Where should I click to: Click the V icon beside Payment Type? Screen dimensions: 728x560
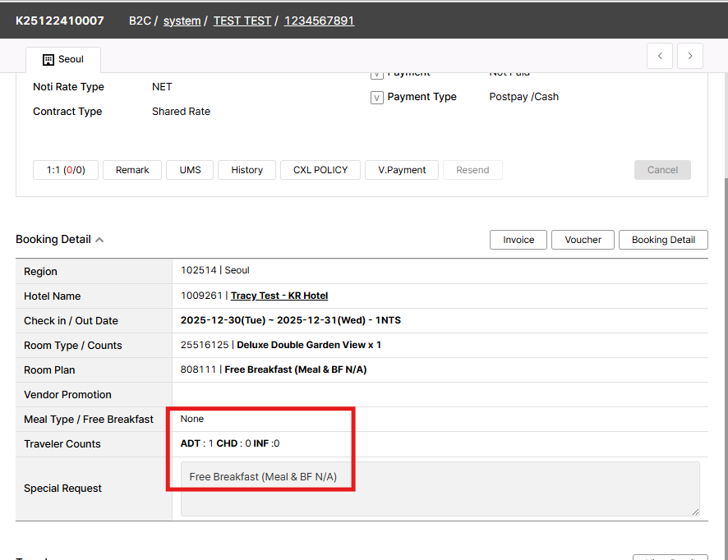[377, 98]
